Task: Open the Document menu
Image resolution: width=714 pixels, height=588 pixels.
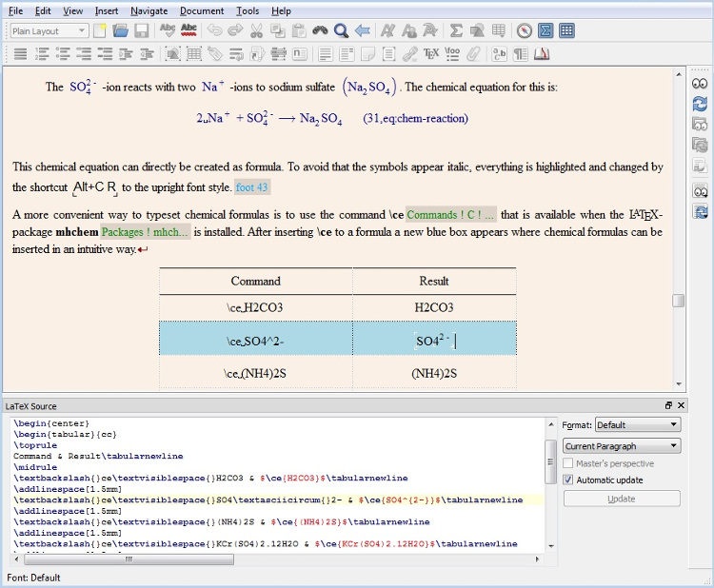Action: (202, 10)
